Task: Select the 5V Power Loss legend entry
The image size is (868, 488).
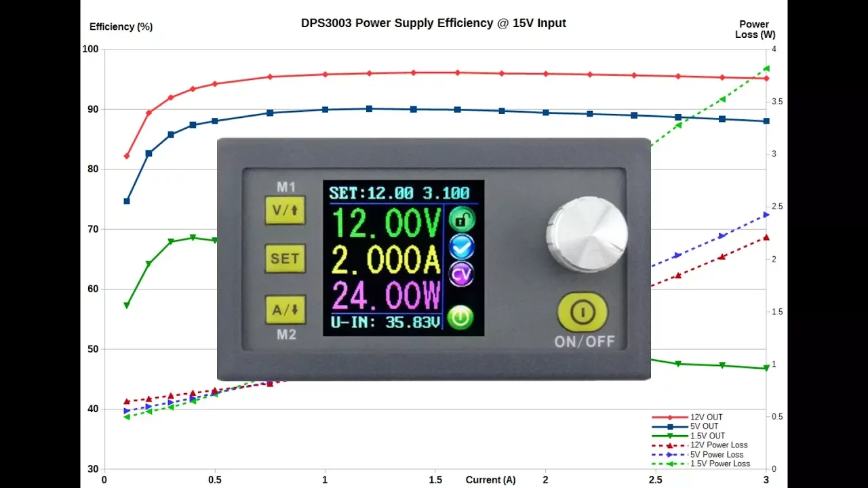Action: [x=698, y=455]
